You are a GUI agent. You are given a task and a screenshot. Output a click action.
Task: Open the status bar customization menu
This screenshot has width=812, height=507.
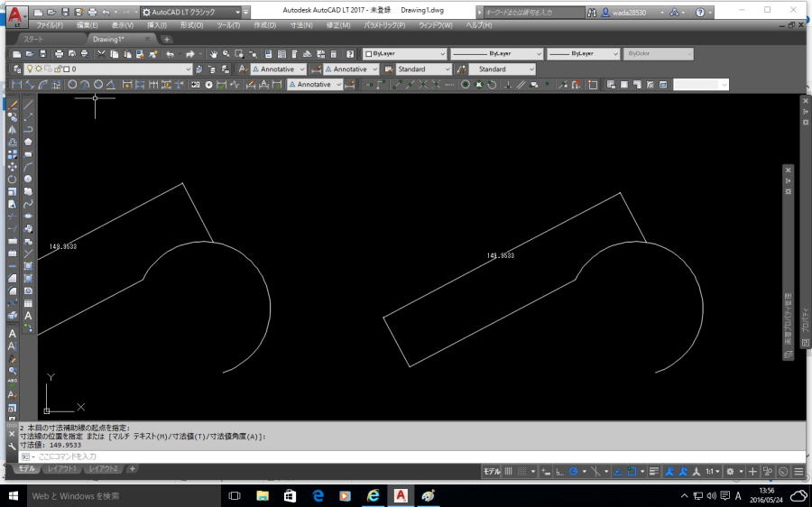(x=798, y=471)
